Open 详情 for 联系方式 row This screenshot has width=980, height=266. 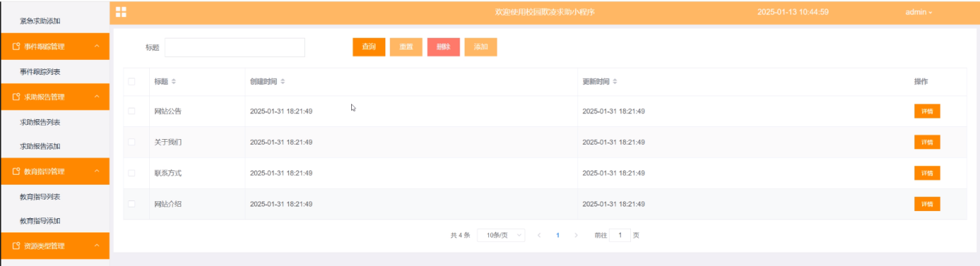point(927,173)
